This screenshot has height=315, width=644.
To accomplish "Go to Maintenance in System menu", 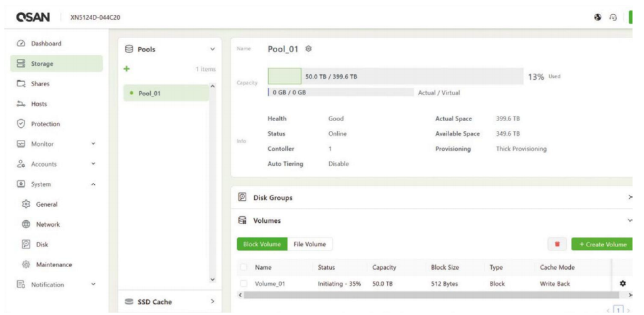I will (x=53, y=264).
